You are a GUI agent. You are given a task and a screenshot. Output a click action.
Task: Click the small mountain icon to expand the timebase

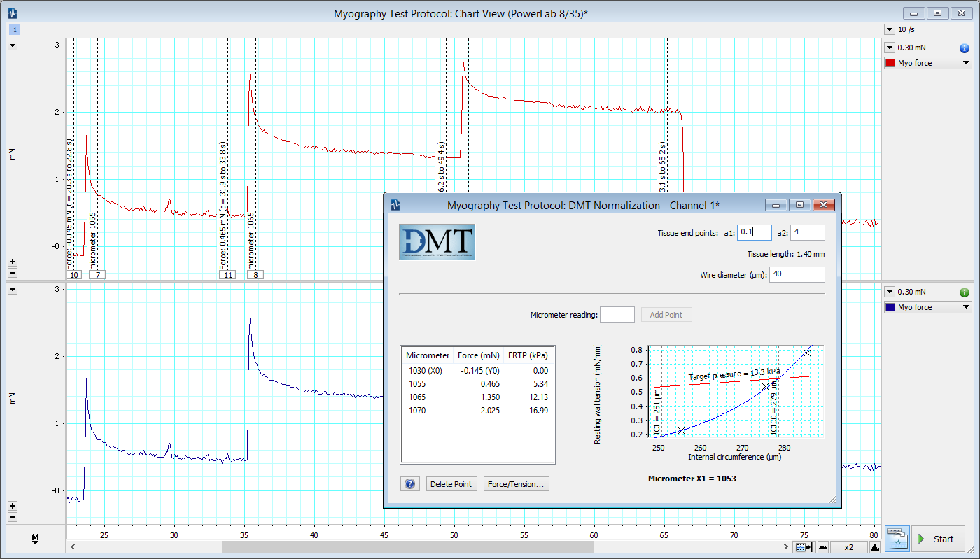click(822, 547)
